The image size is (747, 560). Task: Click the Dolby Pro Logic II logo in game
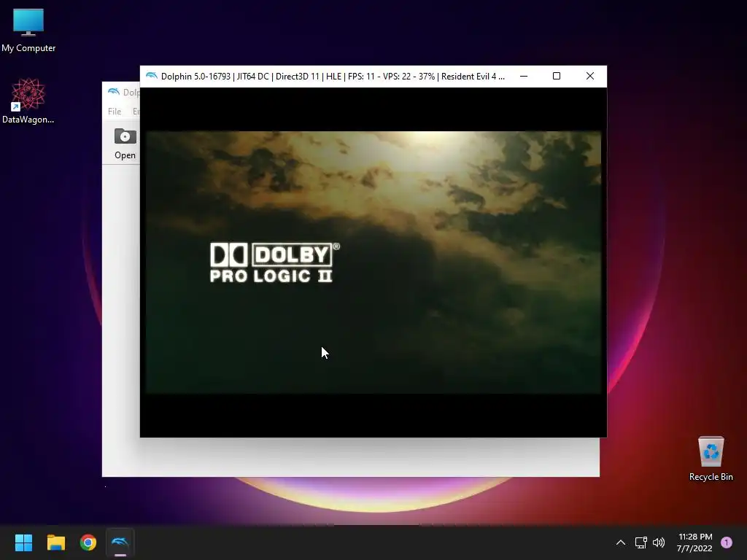[275, 262]
